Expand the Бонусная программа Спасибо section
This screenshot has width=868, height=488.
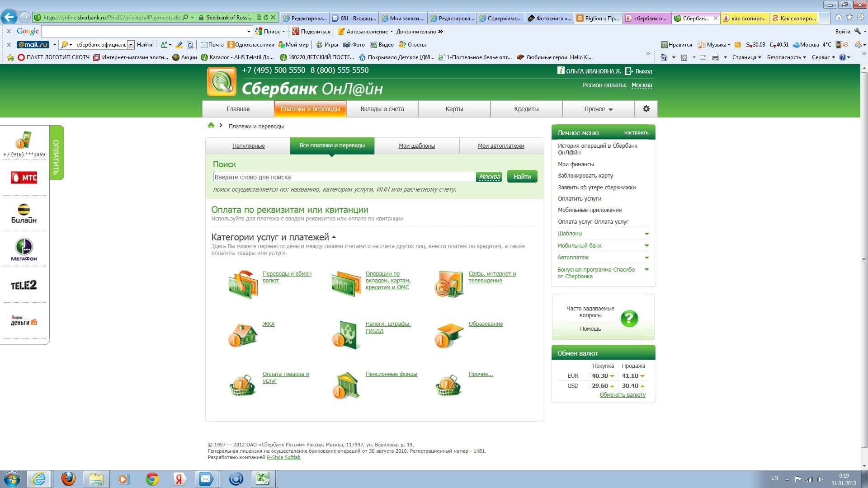646,270
